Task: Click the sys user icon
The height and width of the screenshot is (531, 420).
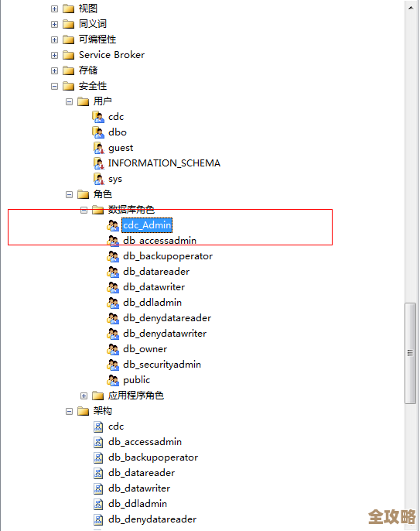Action: tap(98, 179)
